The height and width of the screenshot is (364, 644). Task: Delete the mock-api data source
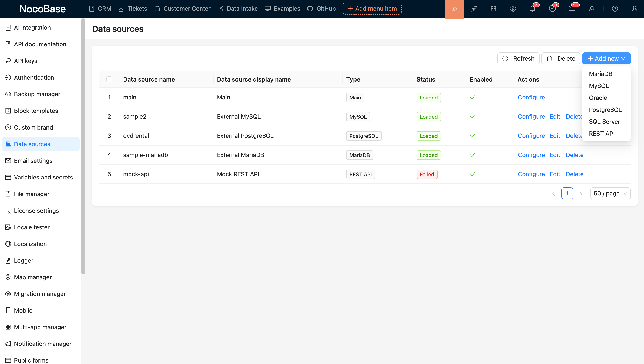(575, 174)
